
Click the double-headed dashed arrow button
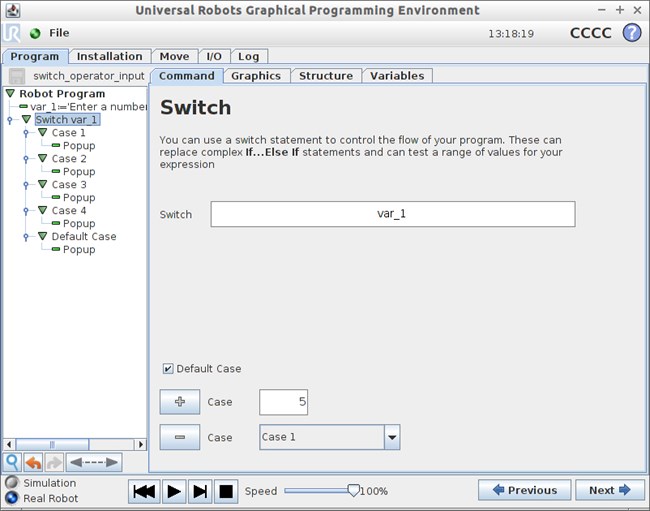coord(94,462)
